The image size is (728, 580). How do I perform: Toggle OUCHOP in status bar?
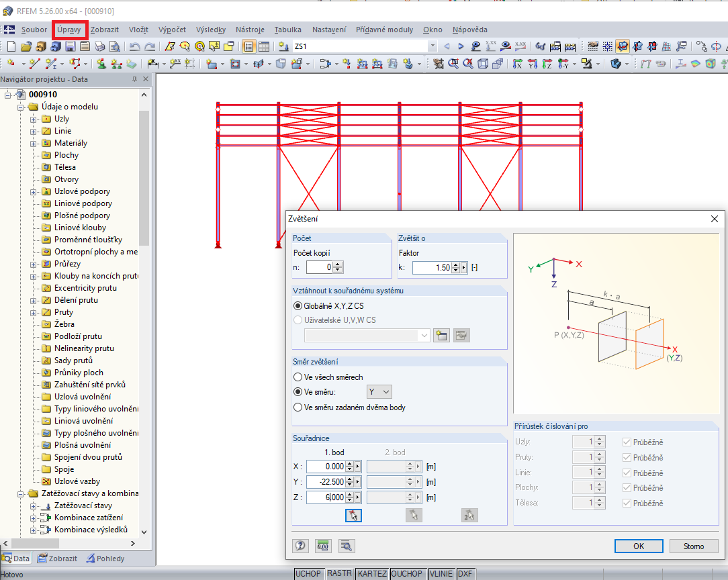coord(407,574)
